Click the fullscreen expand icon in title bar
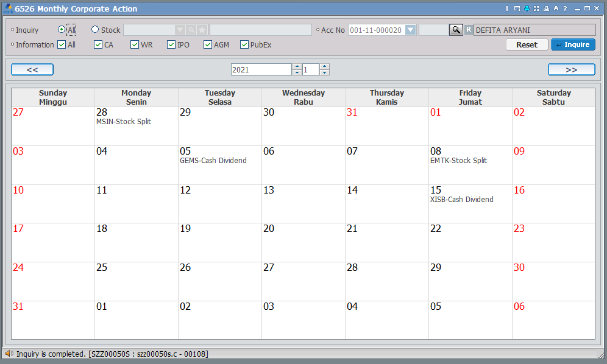 click(x=536, y=9)
